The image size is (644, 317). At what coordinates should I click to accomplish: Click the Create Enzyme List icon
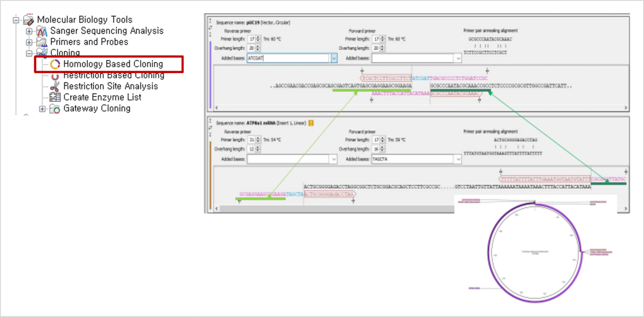(55, 97)
